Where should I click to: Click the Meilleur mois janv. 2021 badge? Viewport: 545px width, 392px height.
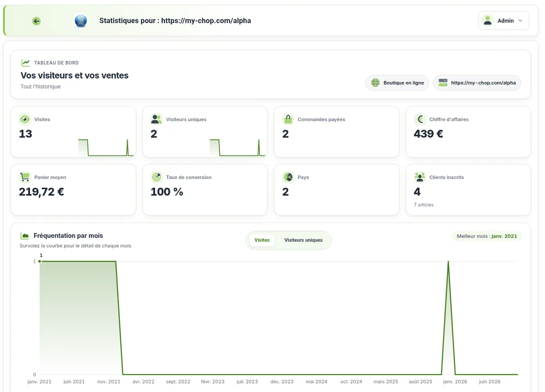487,236
